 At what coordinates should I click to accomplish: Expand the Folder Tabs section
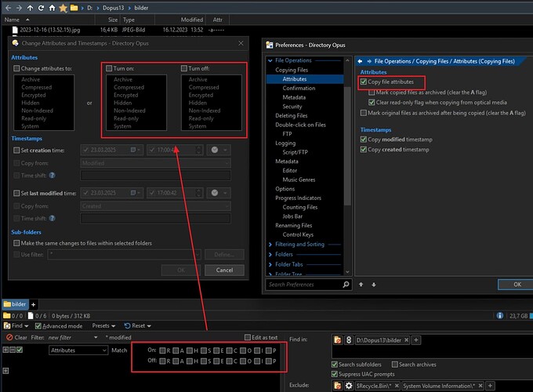click(270, 264)
